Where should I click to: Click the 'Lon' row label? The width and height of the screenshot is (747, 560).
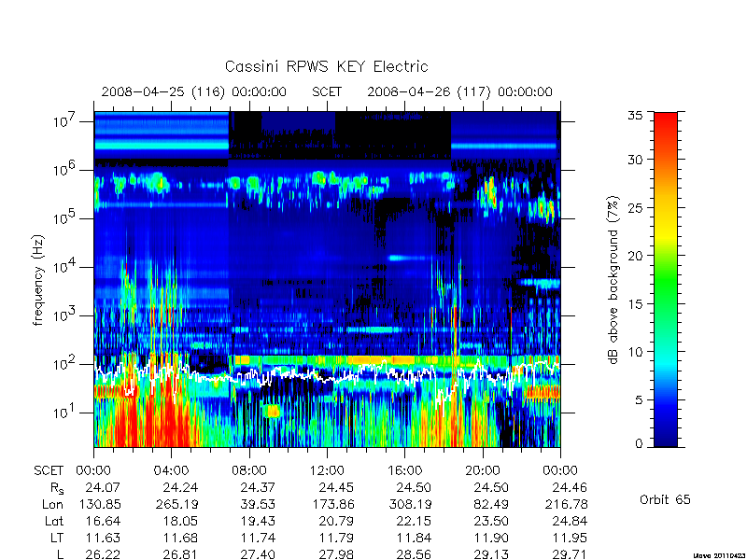click(x=52, y=504)
